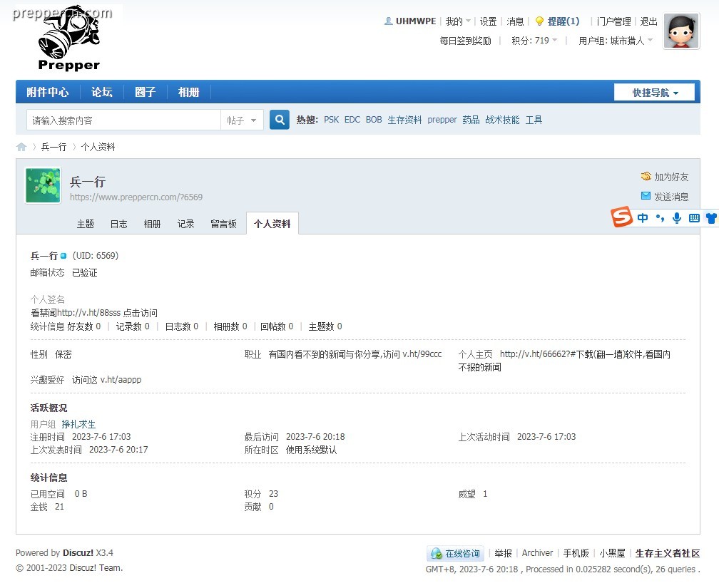Open 相册 in the nav bar
This screenshot has height=588, width=719.
pos(188,92)
